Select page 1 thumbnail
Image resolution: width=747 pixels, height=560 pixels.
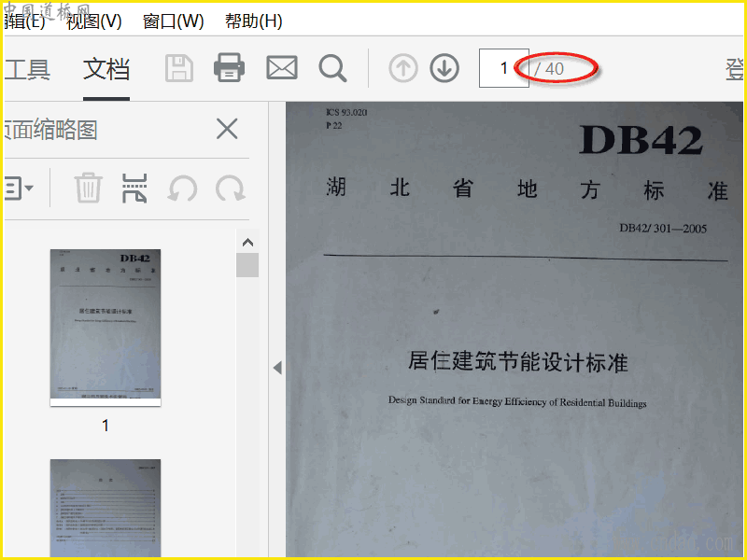click(x=106, y=328)
